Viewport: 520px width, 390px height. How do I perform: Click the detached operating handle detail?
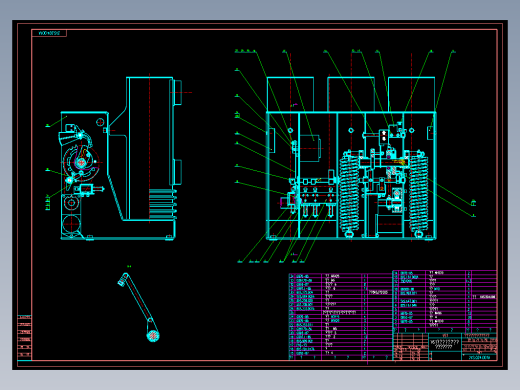coord(139,307)
